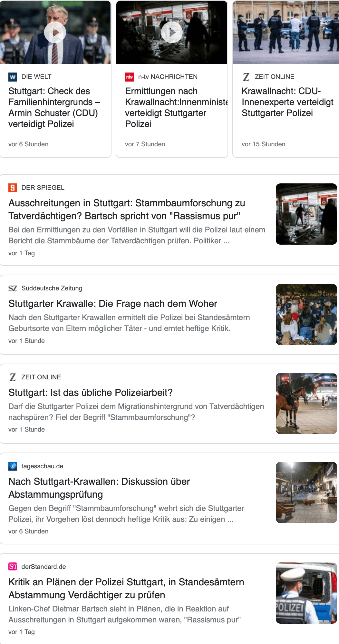Open Spiegel headline about Stammbaumforschung
The width and height of the screenshot is (339, 644).
coord(127,209)
